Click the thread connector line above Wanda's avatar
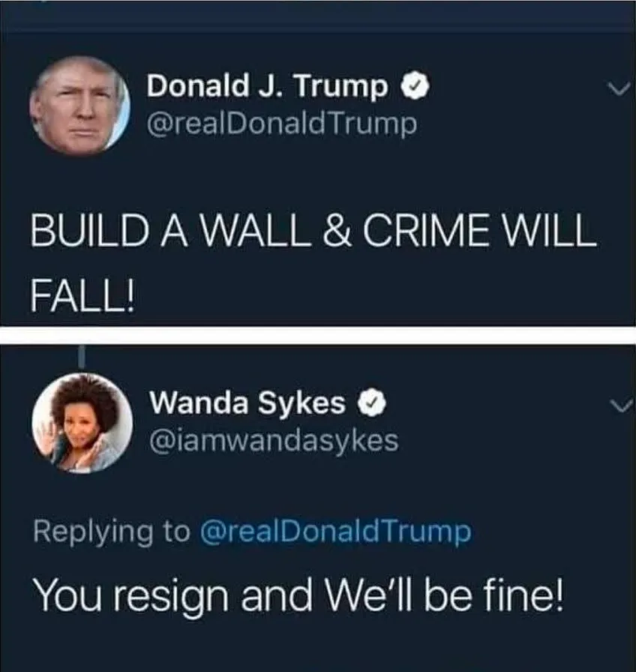Image resolution: width=636 pixels, height=672 pixels. [82, 356]
